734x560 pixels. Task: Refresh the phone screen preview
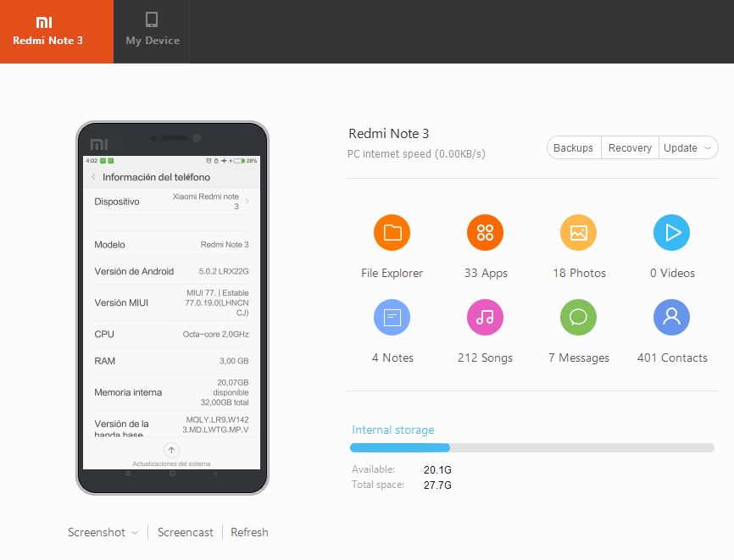point(249,532)
